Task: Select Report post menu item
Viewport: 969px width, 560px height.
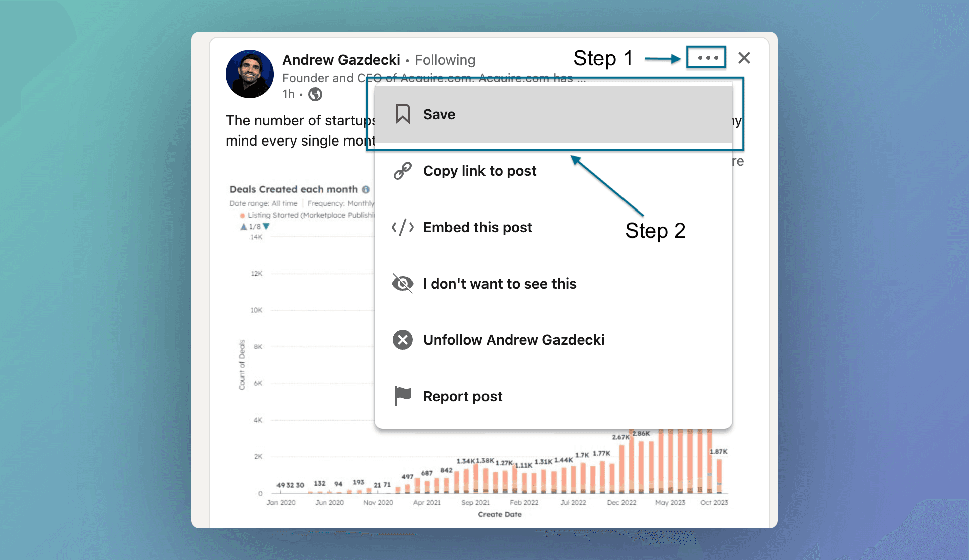Action: point(462,396)
